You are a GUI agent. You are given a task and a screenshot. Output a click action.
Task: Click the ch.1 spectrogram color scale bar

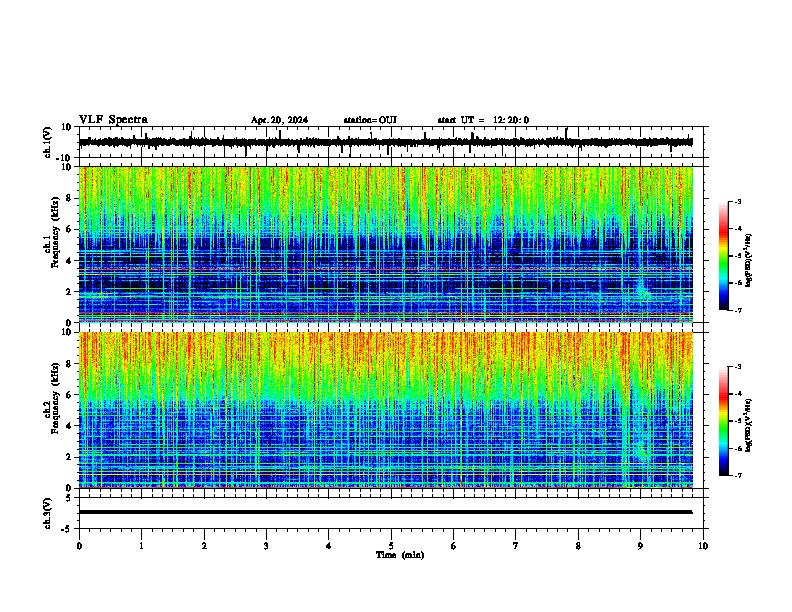tap(723, 256)
